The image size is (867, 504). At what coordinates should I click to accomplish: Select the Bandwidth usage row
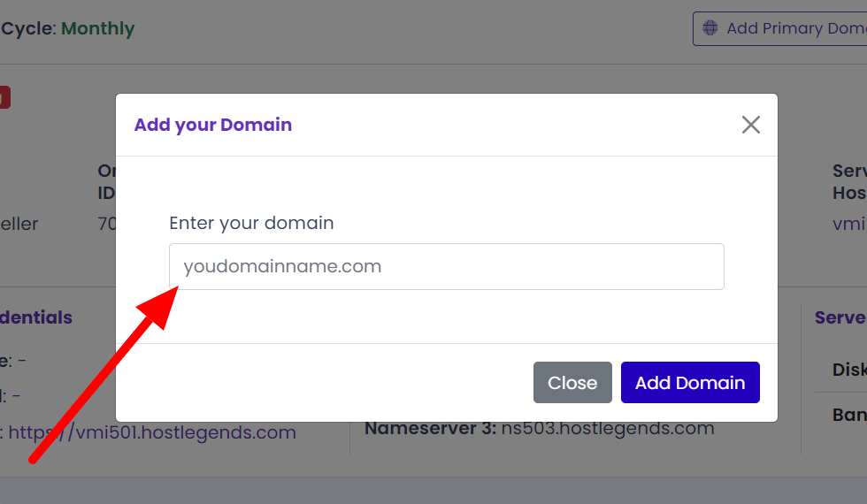click(x=848, y=415)
